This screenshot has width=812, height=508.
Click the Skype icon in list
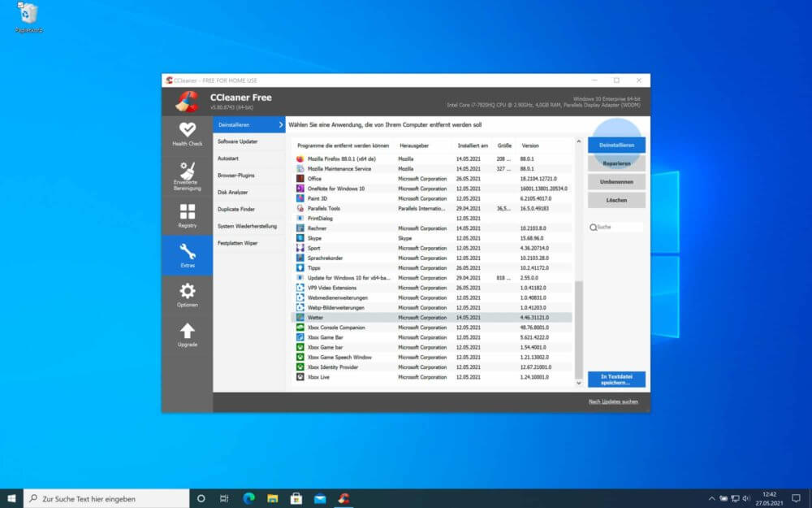(300, 238)
